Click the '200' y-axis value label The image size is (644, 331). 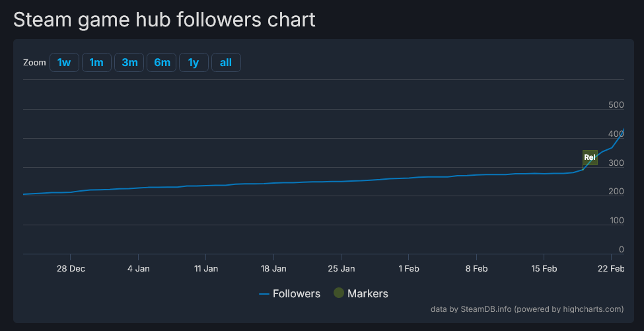click(x=616, y=192)
